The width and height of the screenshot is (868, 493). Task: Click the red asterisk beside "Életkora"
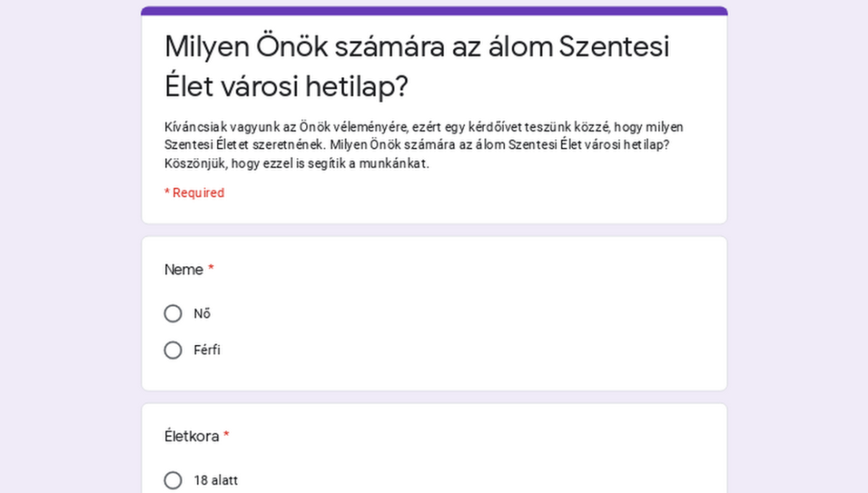(x=226, y=436)
